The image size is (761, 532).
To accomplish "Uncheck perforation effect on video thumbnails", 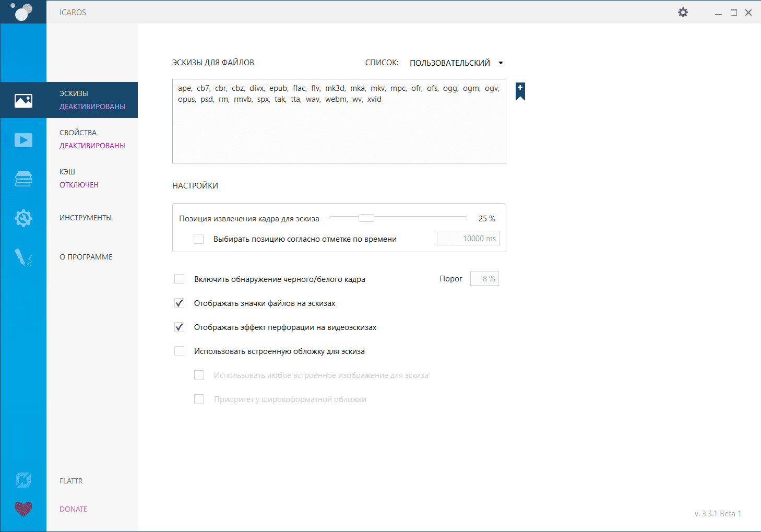I will [x=180, y=327].
